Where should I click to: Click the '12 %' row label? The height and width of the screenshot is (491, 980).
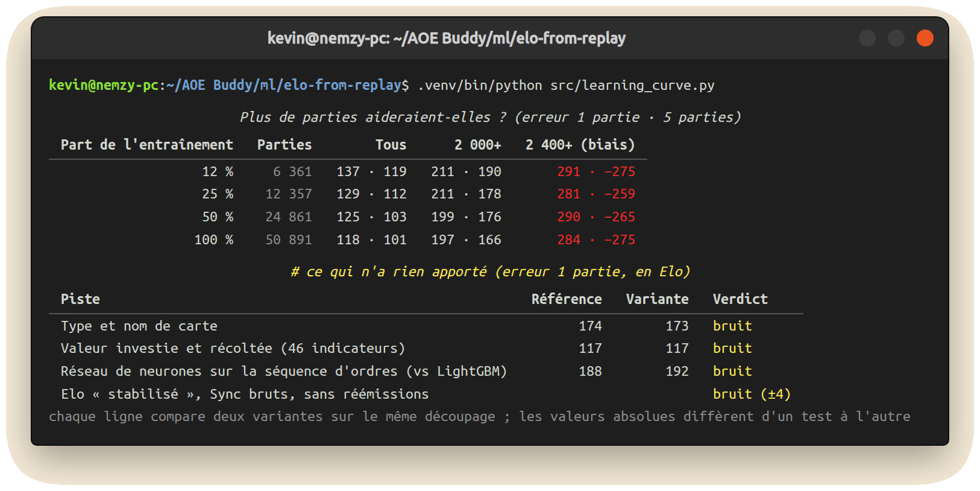point(218,171)
